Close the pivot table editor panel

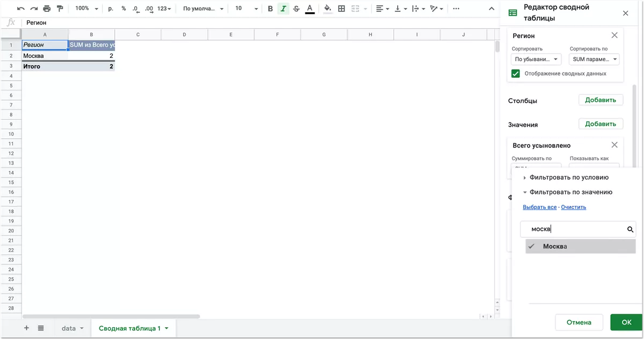coord(625,13)
